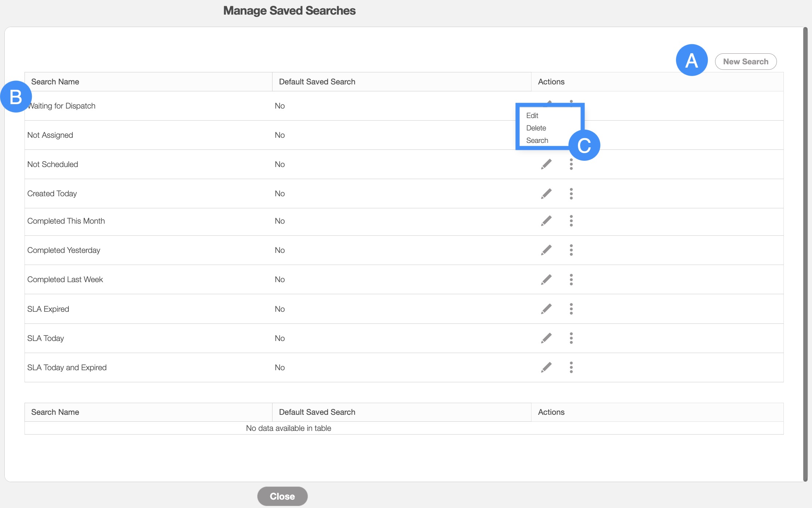Image resolution: width=812 pixels, height=508 pixels.
Task: Choose Edit in the open actions menu
Action: point(532,115)
